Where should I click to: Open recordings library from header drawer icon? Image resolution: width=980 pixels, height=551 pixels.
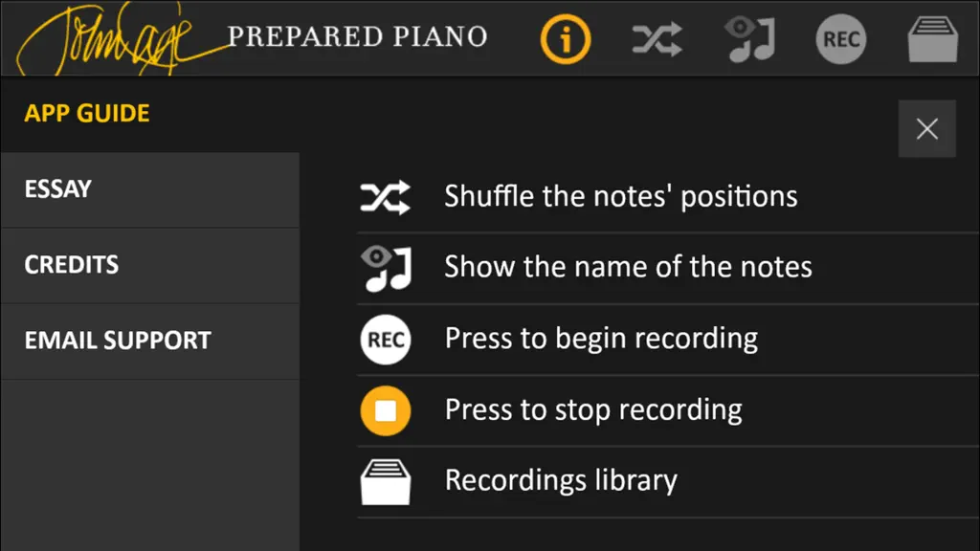[932, 39]
